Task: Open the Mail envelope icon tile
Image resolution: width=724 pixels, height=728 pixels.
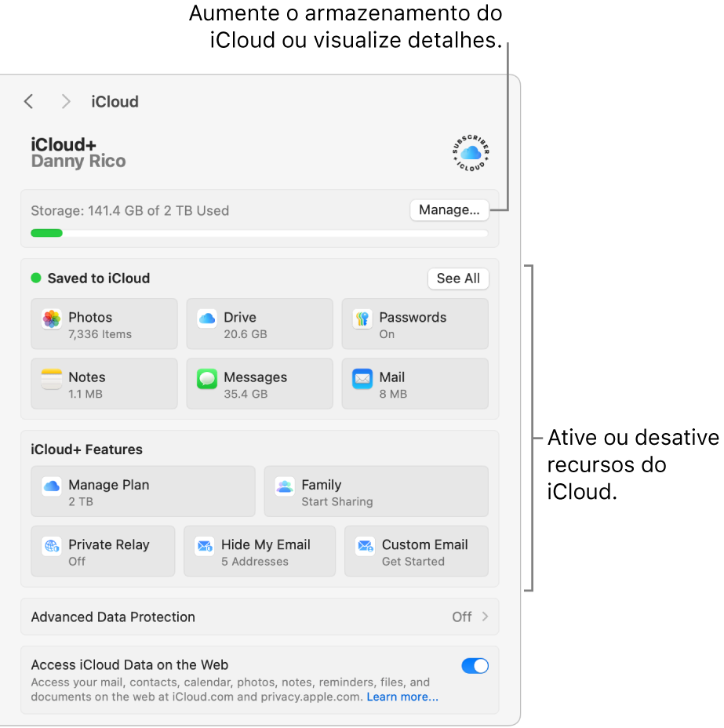Action: coord(362,379)
